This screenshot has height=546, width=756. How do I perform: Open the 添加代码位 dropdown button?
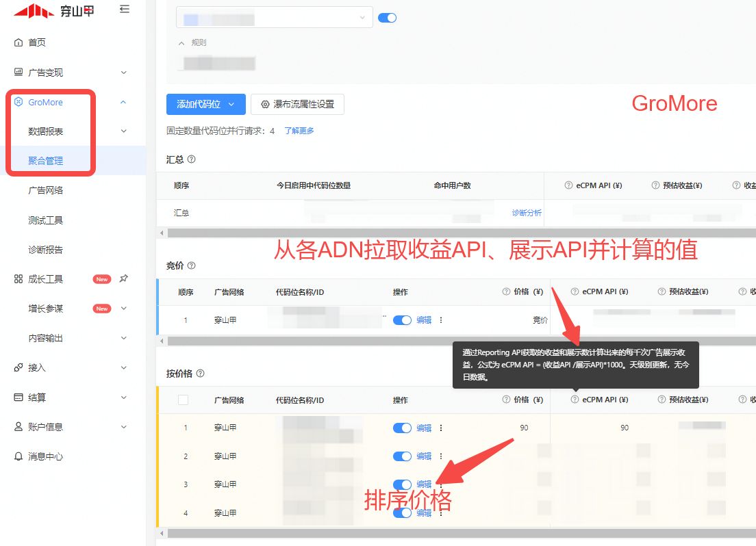205,104
